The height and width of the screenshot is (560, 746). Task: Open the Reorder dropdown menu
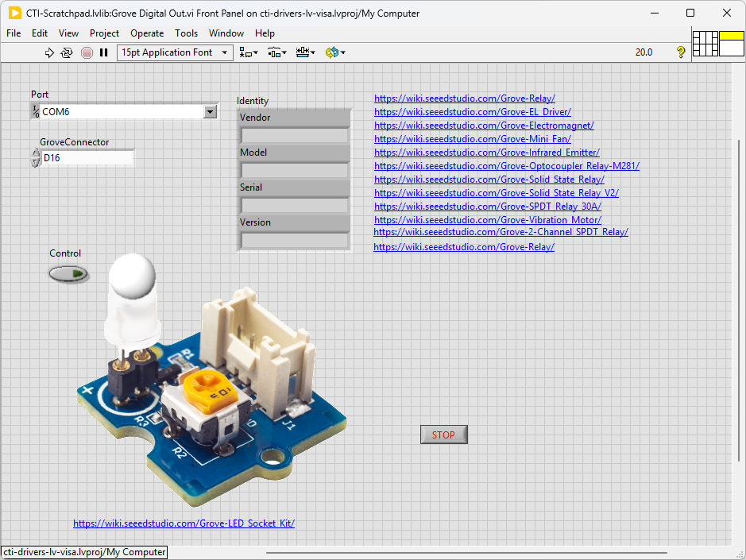pos(334,52)
